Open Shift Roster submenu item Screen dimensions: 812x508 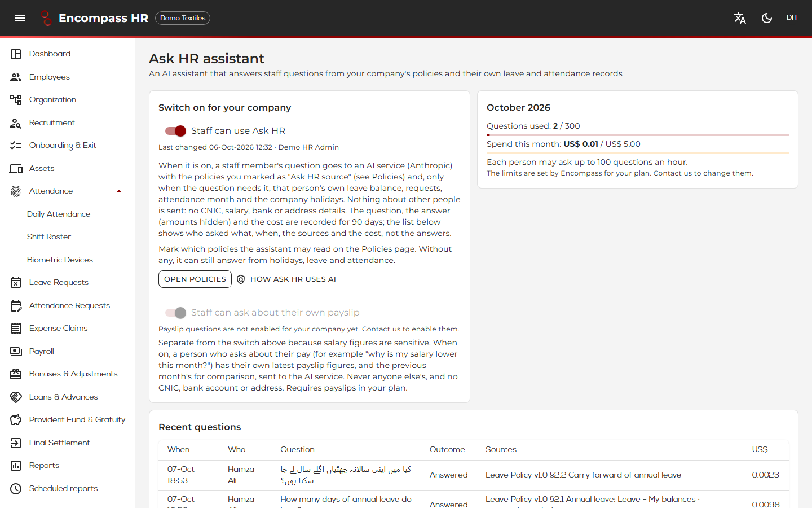coord(49,237)
